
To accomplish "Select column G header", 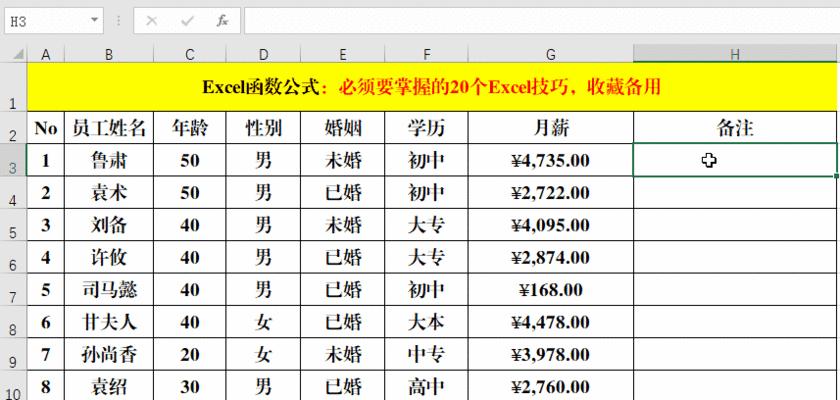I will pos(551,54).
